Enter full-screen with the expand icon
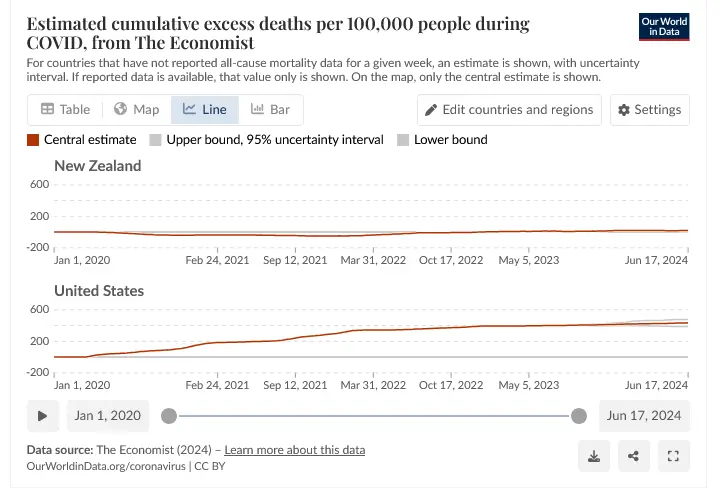The height and width of the screenshot is (498, 720). tap(673, 457)
